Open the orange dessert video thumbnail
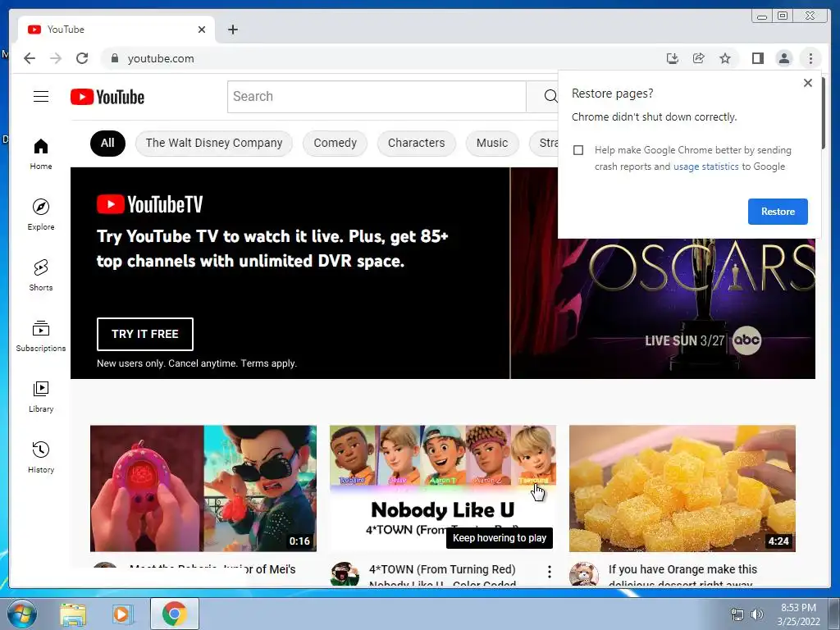 pyautogui.click(x=682, y=489)
